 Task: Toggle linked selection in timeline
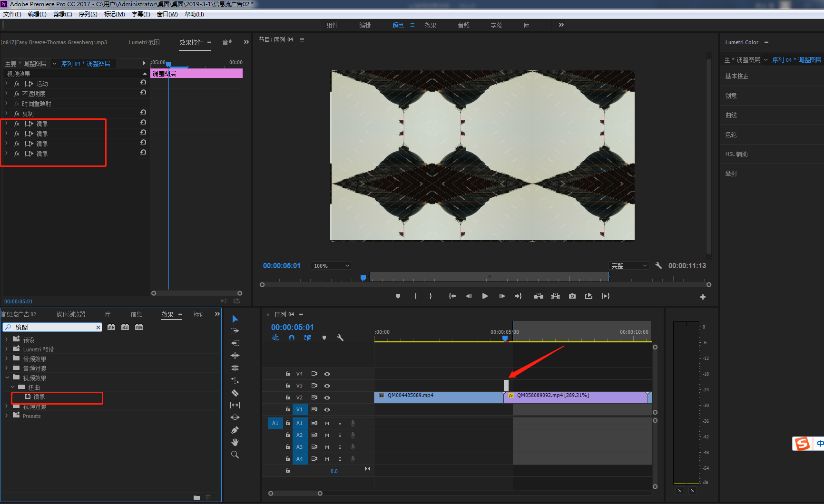[308, 338]
